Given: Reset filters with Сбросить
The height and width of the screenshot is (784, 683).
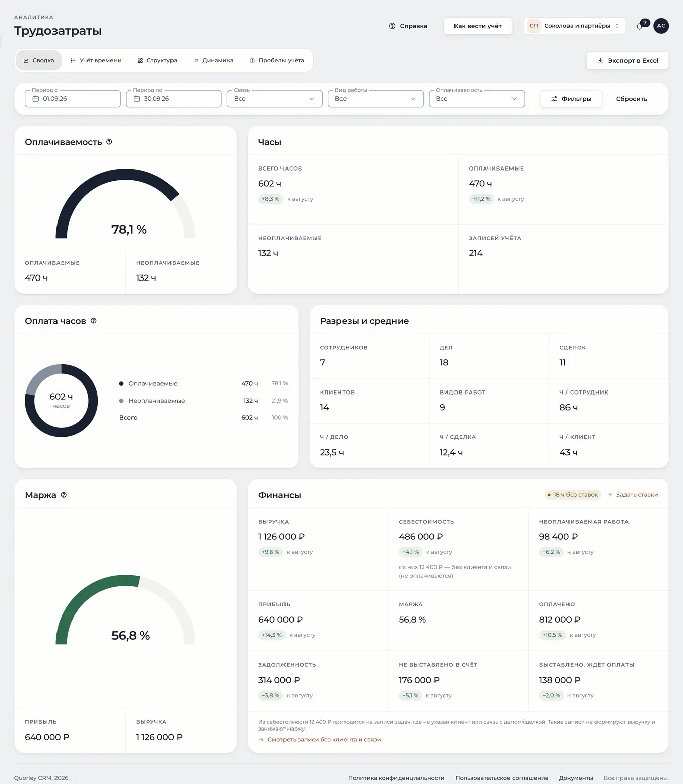Looking at the screenshot, I should [632, 99].
